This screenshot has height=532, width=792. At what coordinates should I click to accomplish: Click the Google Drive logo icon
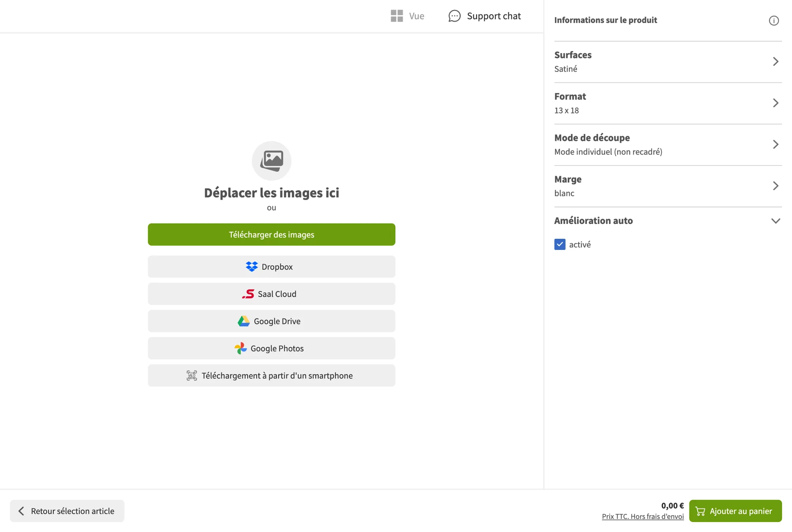coord(244,321)
